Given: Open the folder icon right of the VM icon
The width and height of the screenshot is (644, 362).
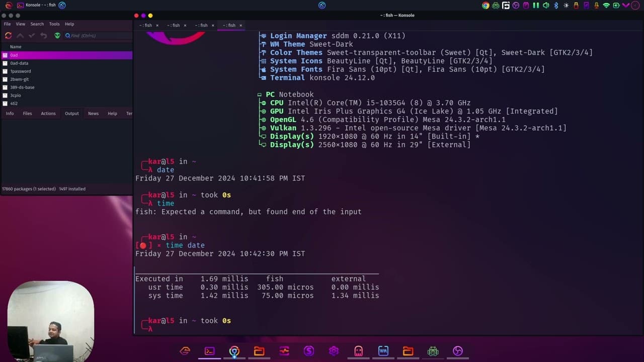Looking at the screenshot, I should pyautogui.click(x=408, y=351).
